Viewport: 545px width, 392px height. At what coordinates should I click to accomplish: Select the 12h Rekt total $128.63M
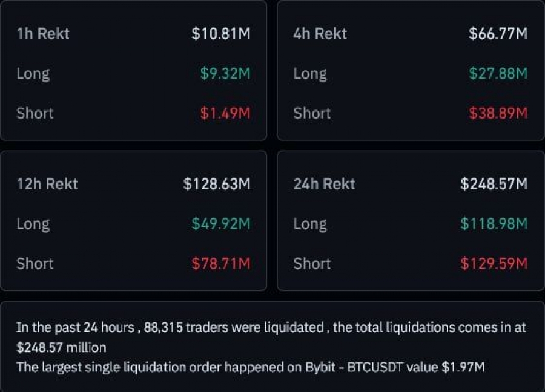pyautogui.click(x=217, y=184)
